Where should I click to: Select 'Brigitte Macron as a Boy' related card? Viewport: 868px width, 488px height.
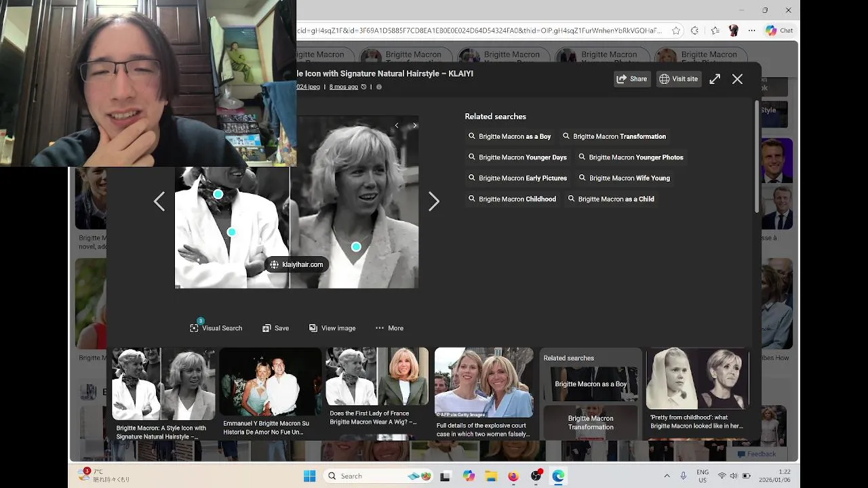591,384
